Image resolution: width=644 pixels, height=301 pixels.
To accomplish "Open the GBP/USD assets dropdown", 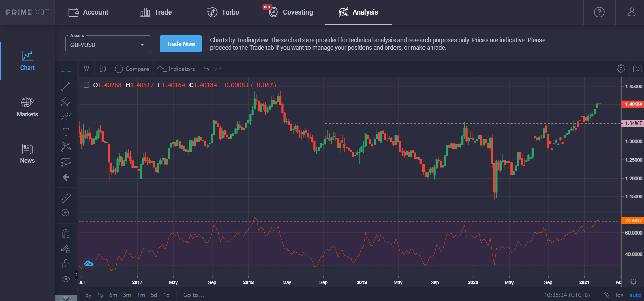I will 108,45.
